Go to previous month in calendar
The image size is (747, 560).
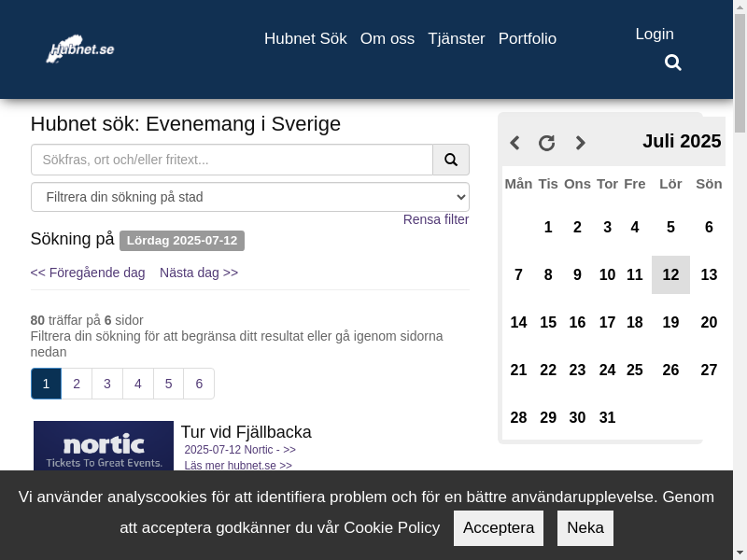point(514,143)
